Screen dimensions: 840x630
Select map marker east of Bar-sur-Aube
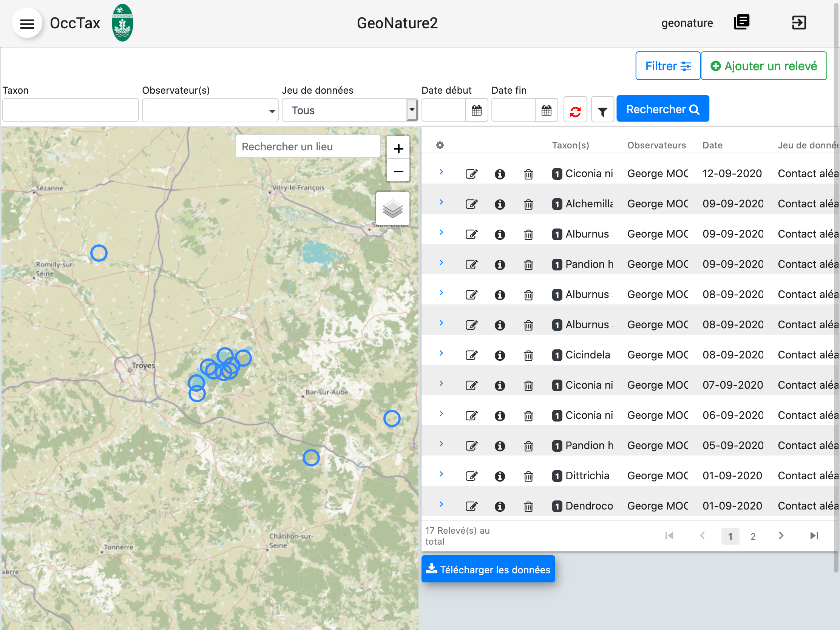click(x=392, y=419)
